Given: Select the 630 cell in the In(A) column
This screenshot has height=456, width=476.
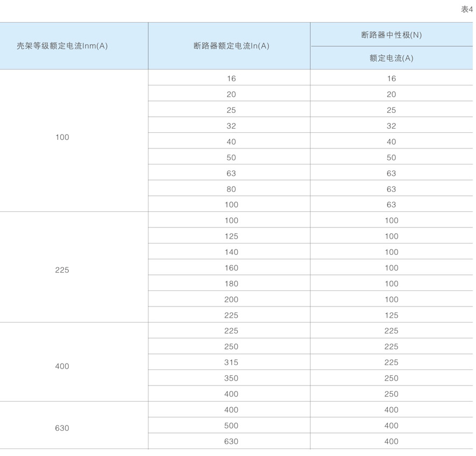Looking at the screenshot, I should (x=231, y=441).
